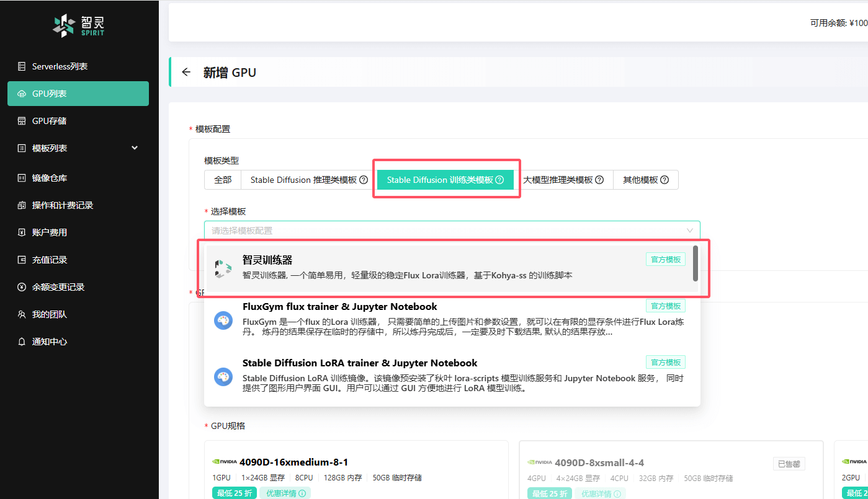Screen dimensions: 868x499
Task: Click 最低 25 折 badge on 4090D-16xmedium-8-1
Action: coord(235,493)
